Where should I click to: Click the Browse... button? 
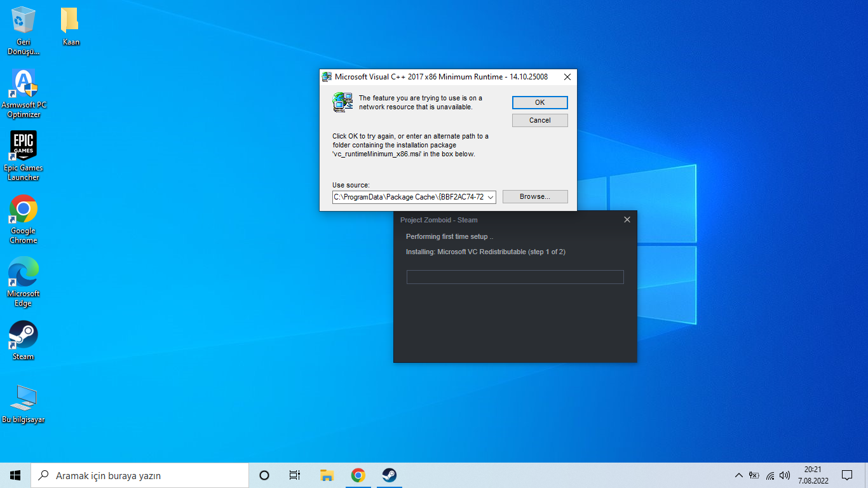535,196
